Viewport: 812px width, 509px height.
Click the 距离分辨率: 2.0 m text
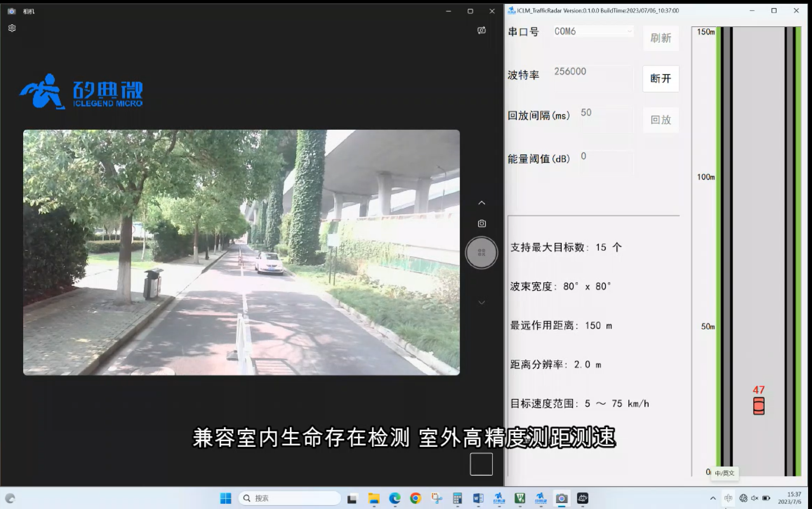click(x=556, y=365)
